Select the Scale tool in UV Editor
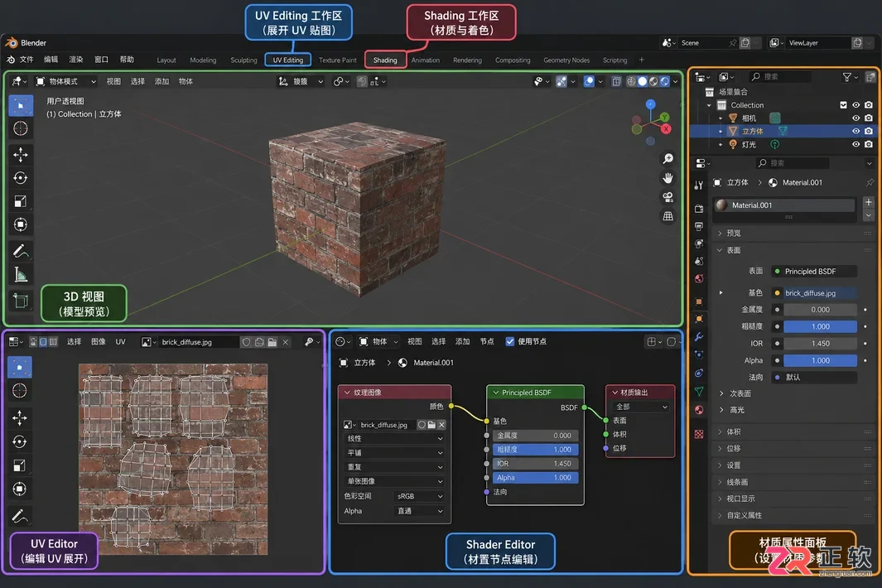This screenshot has height=588, width=882. 19,465
